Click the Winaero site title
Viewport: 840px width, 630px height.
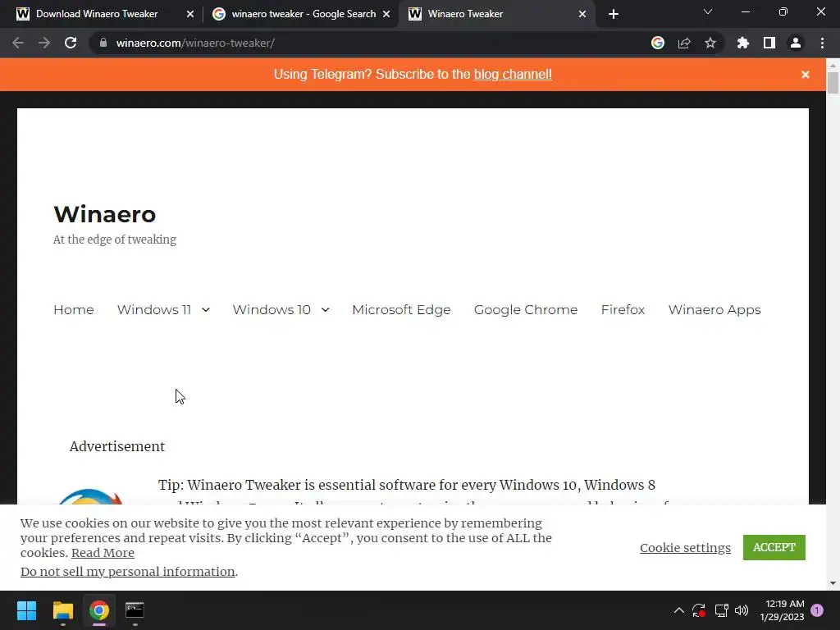coord(105,214)
